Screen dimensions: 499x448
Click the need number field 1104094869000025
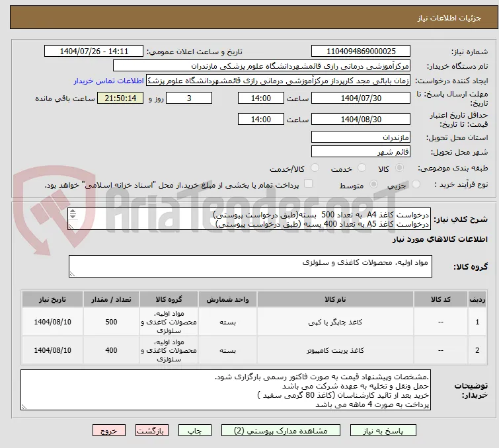[361, 52]
